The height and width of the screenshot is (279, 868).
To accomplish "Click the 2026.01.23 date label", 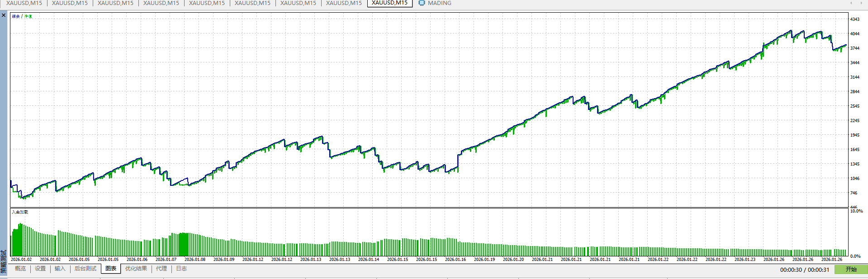I will (745, 260).
